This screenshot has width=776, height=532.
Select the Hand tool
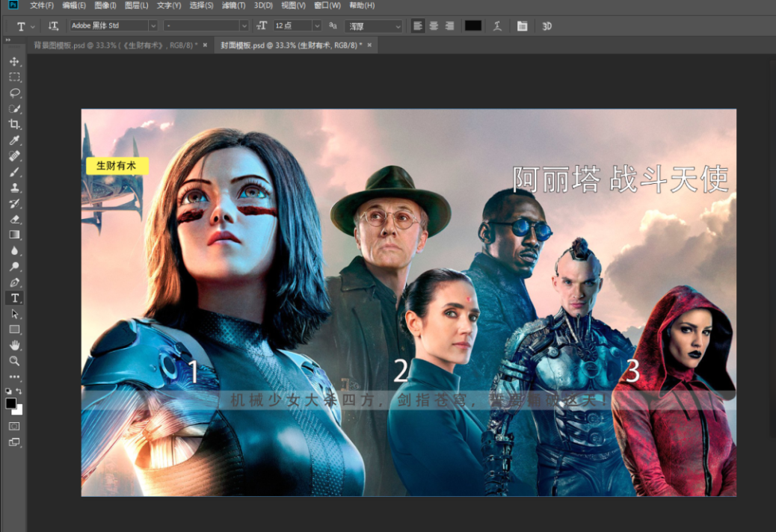click(14, 345)
